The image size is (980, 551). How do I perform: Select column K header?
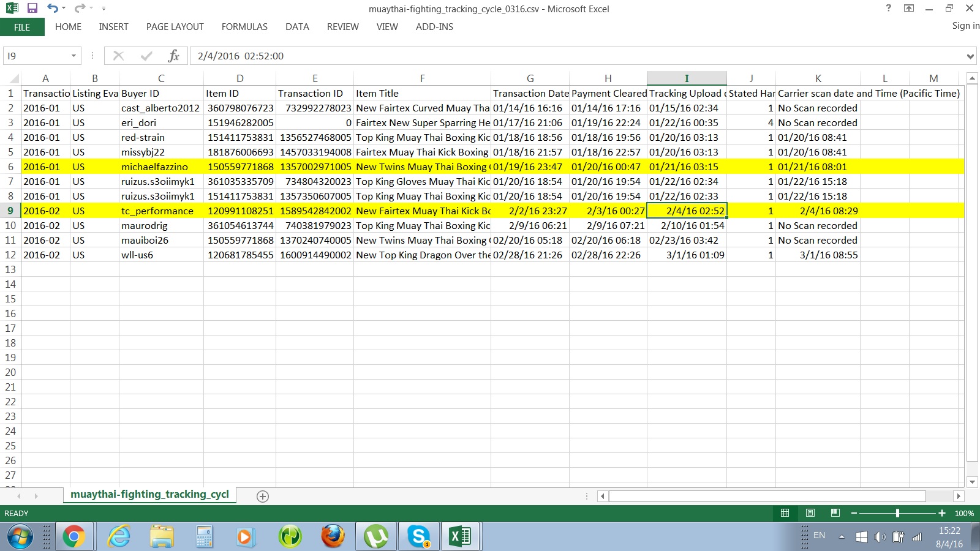pyautogui.click(x=818, y=78)
